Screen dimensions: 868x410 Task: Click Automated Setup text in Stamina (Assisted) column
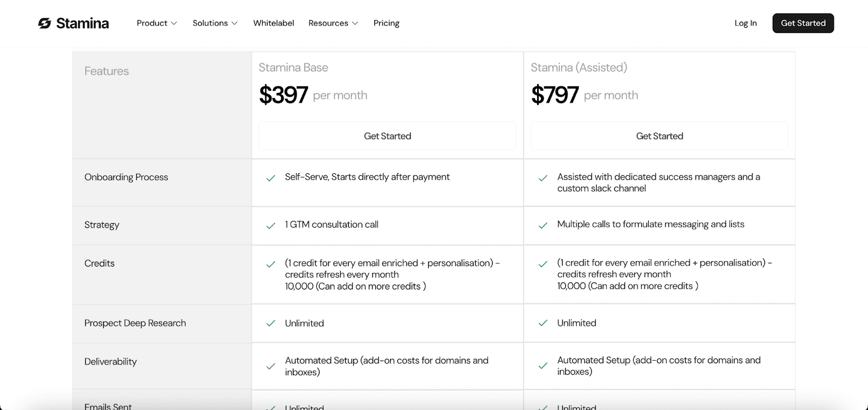click(659, 365)
